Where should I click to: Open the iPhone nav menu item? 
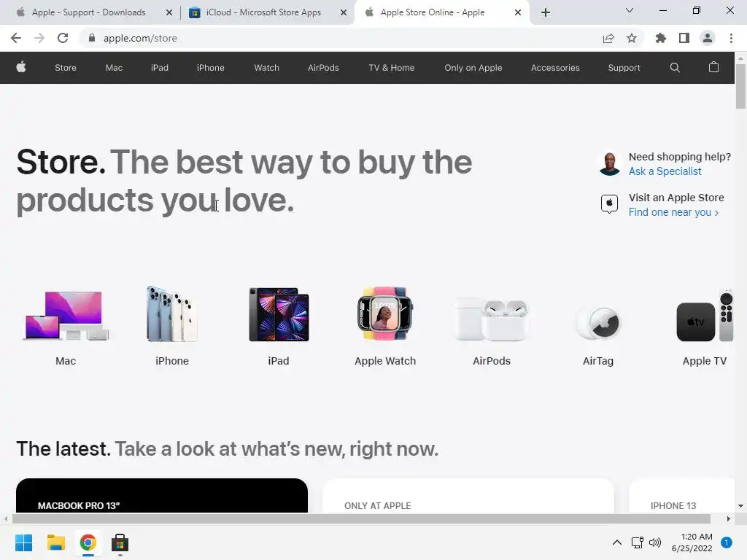211,68
